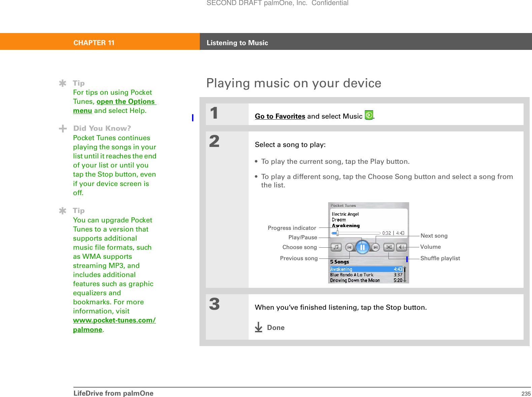The height and width of the screenshot is (397, 532).
Task: Click the first Tip asterisk icon
Action: click(62, 83)
